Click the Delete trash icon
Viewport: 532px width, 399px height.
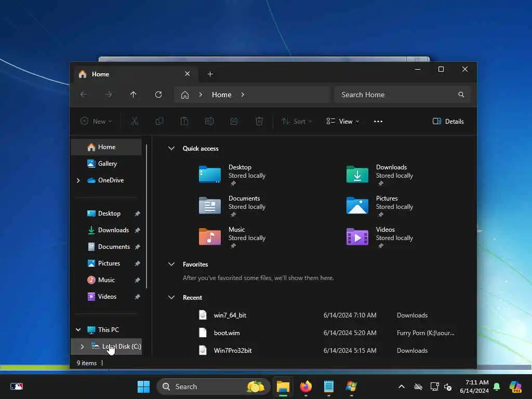click(x=259, y=121)
